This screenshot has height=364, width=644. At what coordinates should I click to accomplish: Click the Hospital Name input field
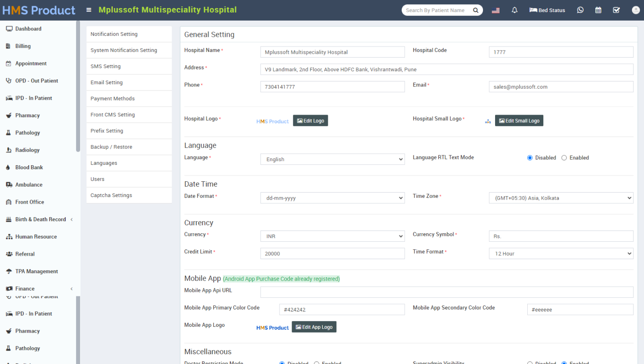(x=332, y=52)
